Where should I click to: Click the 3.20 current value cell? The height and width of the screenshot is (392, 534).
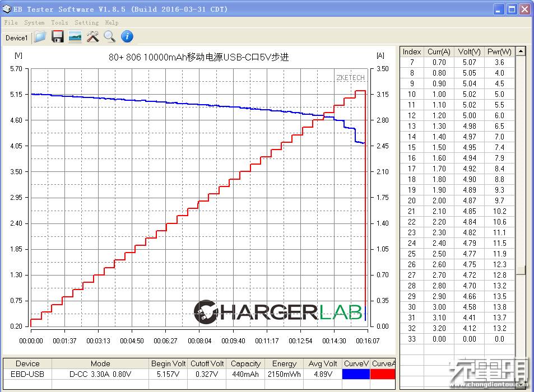click(x=439, y=328)
